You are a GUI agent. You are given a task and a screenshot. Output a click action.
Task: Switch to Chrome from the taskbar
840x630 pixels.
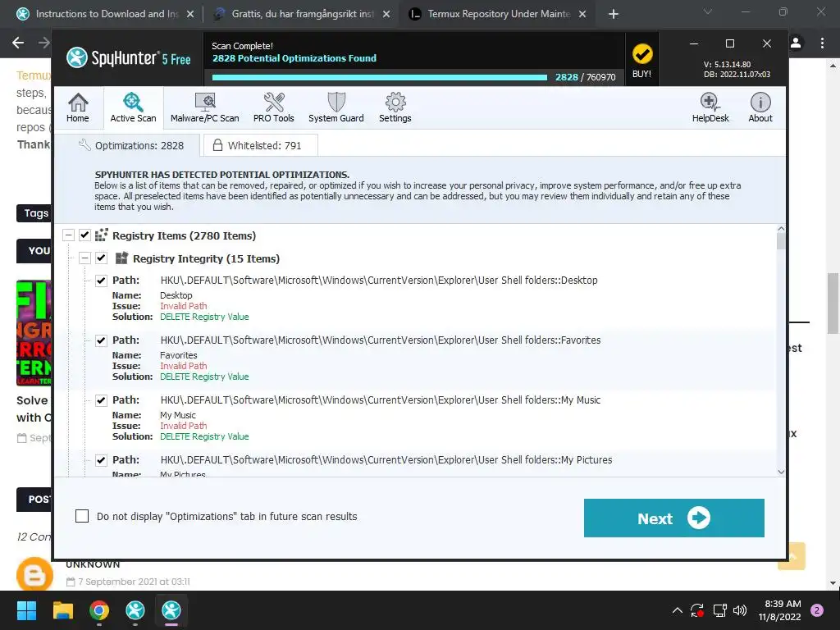[99, 610]
